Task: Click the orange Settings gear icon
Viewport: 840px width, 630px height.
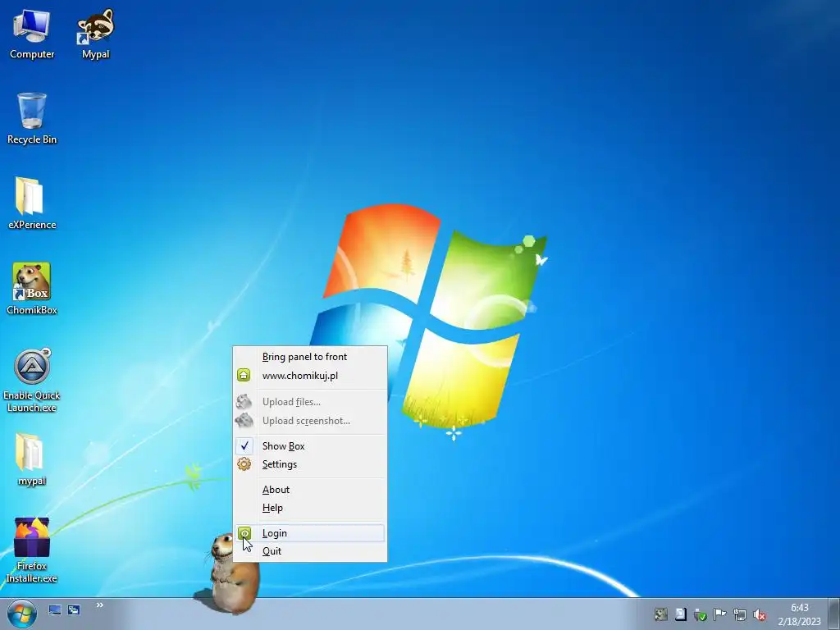Action: 244,464
